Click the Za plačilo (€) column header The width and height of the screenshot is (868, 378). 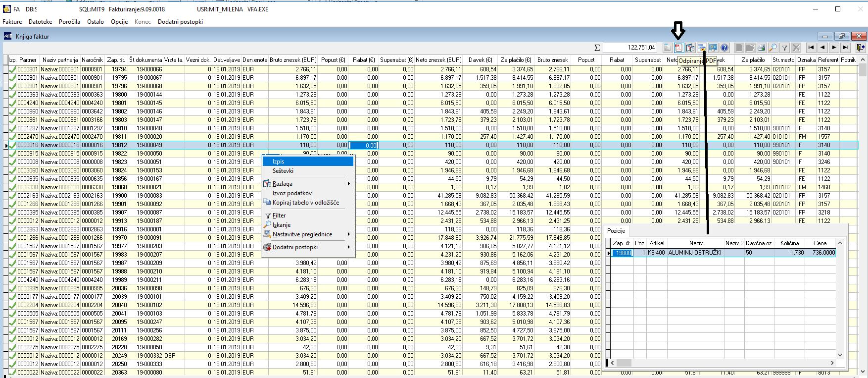[x=515, y=60]
